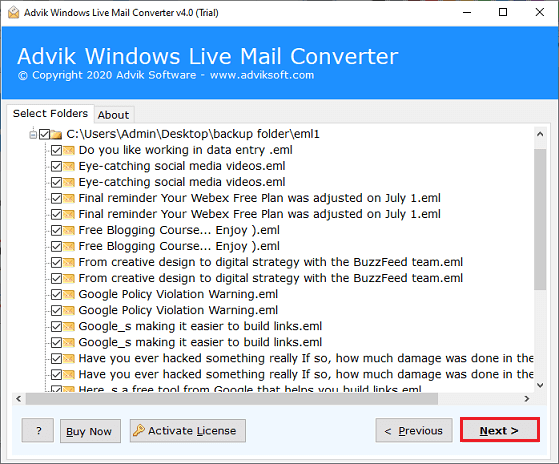The image size is (559, 464).
Task: Click envelope icon of 'Do you like working' email
Action: [69, 150]
